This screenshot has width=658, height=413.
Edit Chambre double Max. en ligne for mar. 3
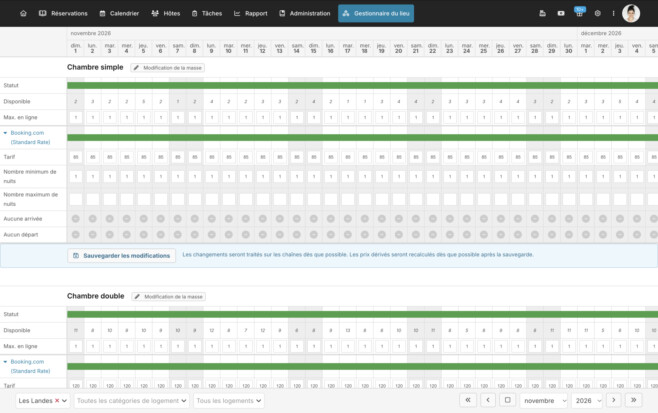point(110,346)
